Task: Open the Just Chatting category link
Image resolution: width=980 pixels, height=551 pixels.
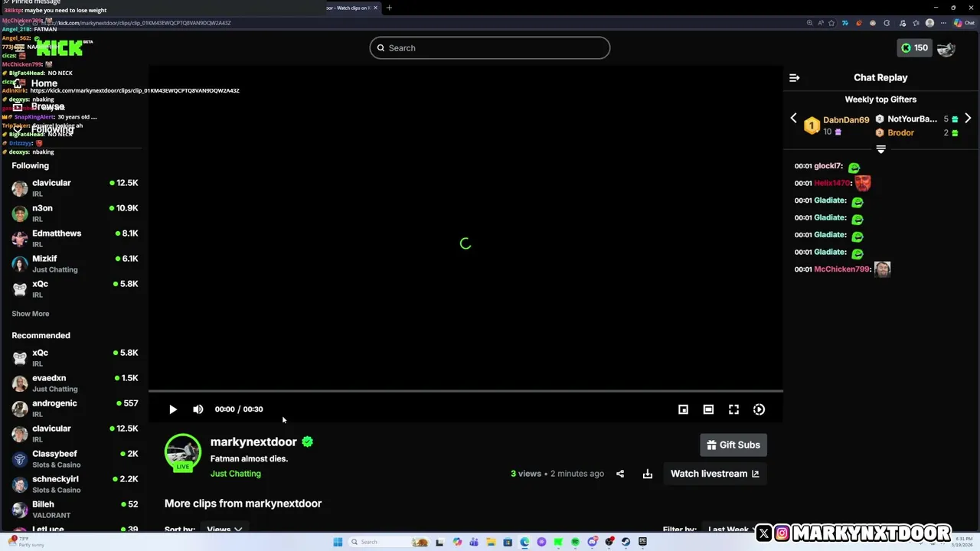Action: point(236,474)
